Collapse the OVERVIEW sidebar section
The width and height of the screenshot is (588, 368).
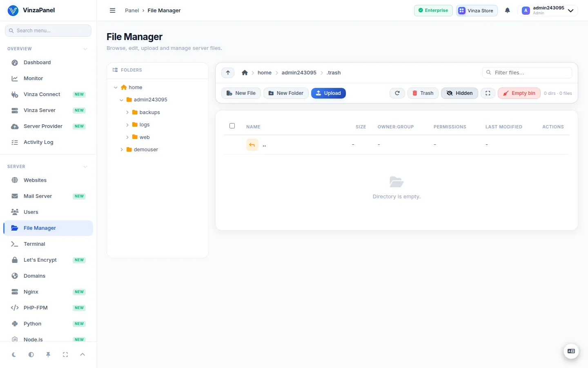tap(85, 49)
